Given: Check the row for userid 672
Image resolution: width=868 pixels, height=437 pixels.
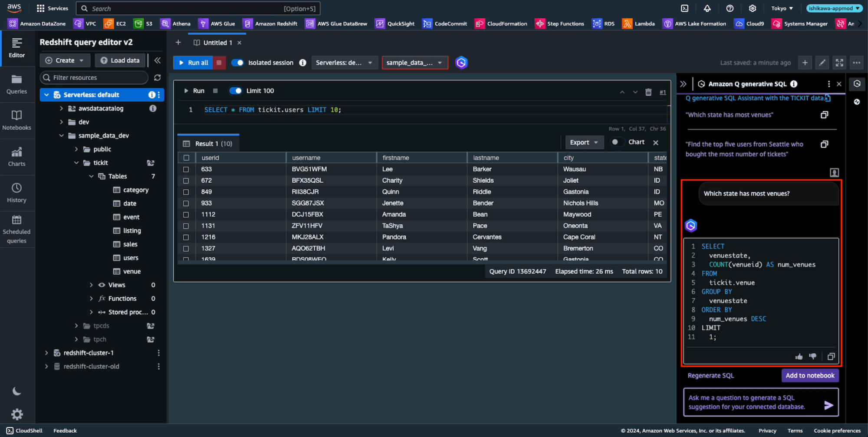Looking at the screenshot, I should (186, 181).
